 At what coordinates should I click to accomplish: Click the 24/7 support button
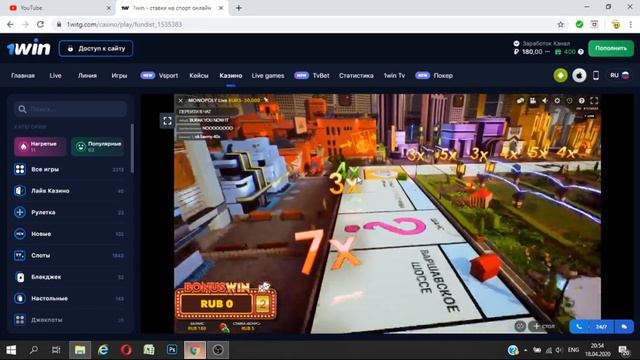(x=601, y=327)
